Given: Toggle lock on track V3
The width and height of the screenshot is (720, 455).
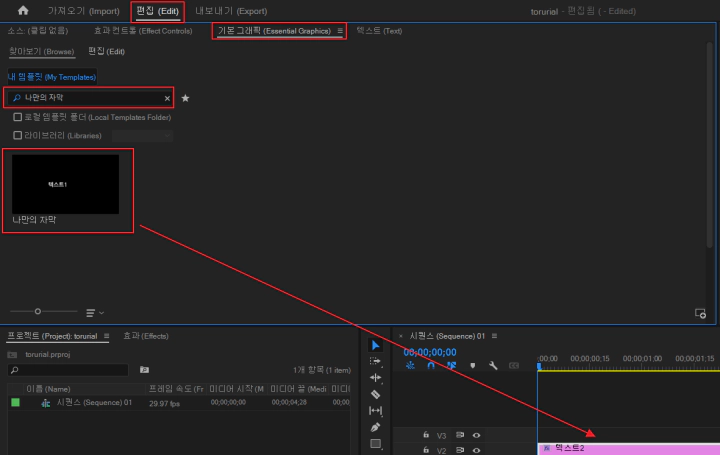Looking at the screenshot, I should (x=426, y=434).
